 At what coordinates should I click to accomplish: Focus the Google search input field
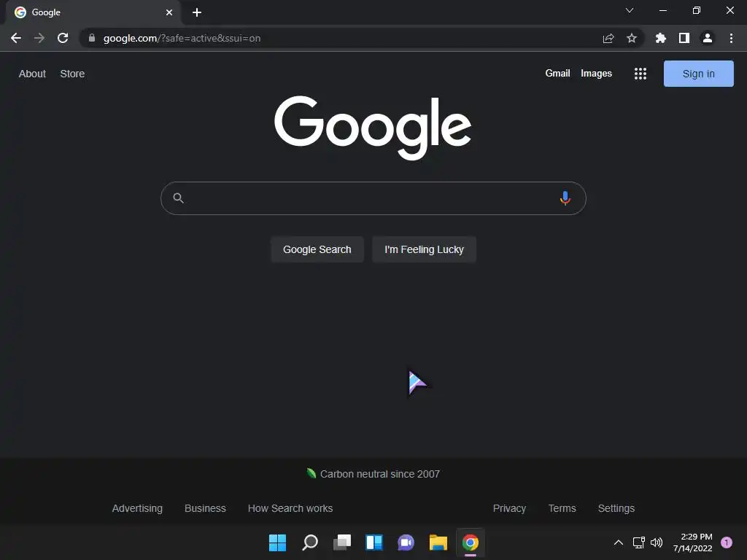pos(373,198)
